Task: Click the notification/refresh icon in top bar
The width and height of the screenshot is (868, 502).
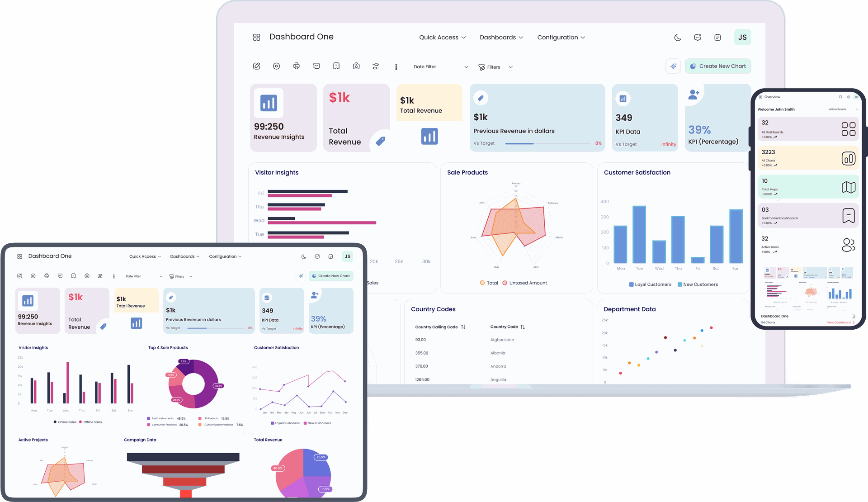Action: pos(697,38)
